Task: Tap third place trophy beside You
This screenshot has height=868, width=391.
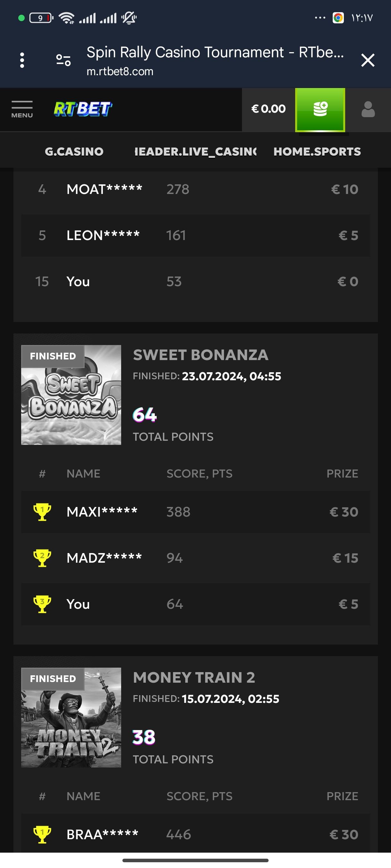Action: [42, 604]
